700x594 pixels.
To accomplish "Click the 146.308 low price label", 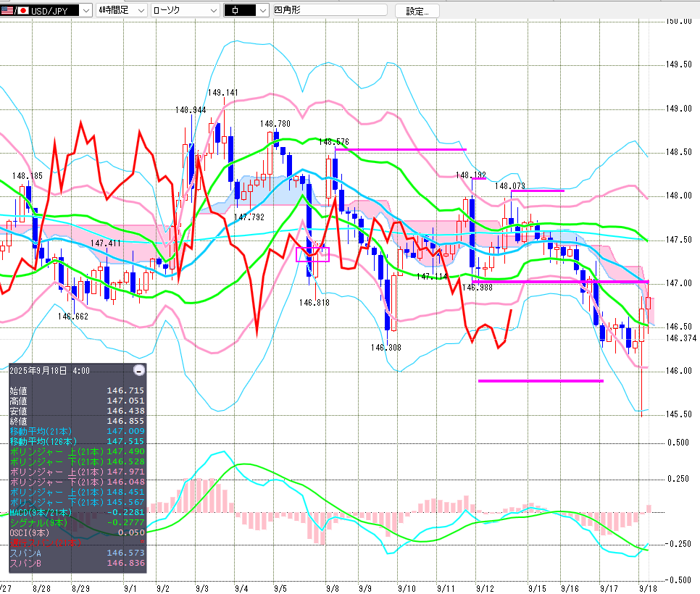I will coord(385,348).
